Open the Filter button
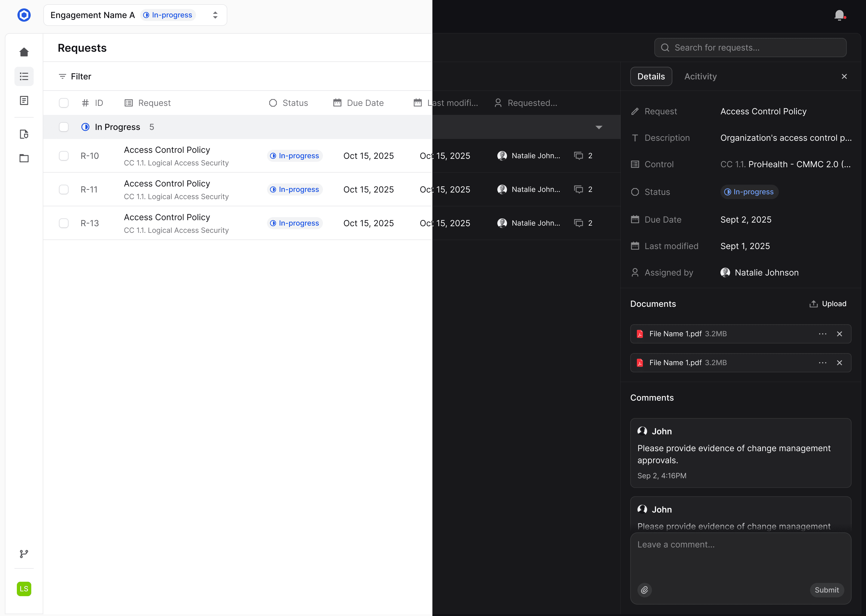This screenshot has height=616, width=866. [75, 77]
